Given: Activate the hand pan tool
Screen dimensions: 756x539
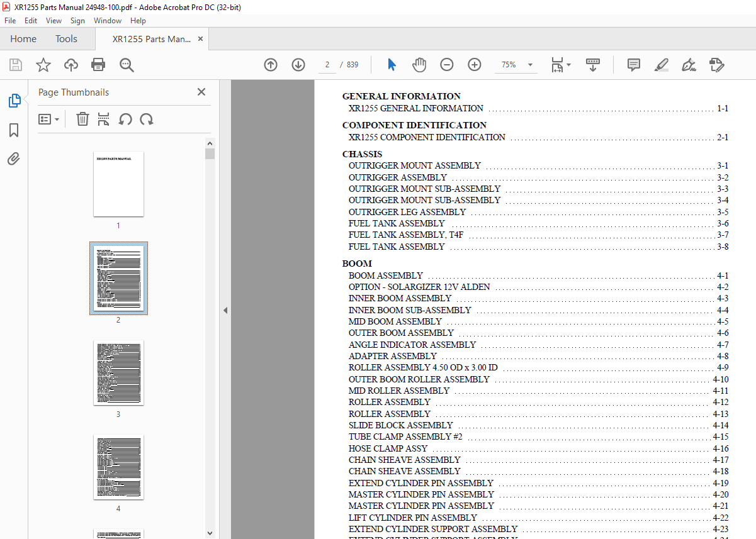Looking at the screenshot, I should 419,65.
